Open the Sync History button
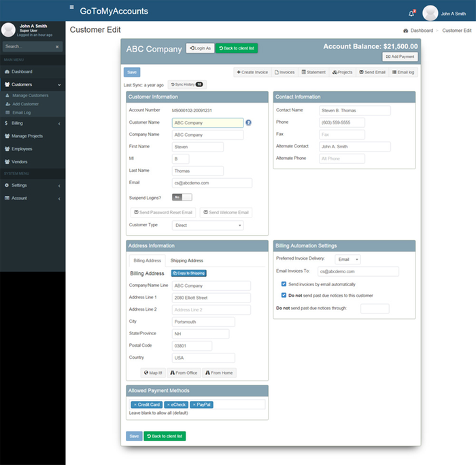Screen dimensions: 476x465 (187, 84)
